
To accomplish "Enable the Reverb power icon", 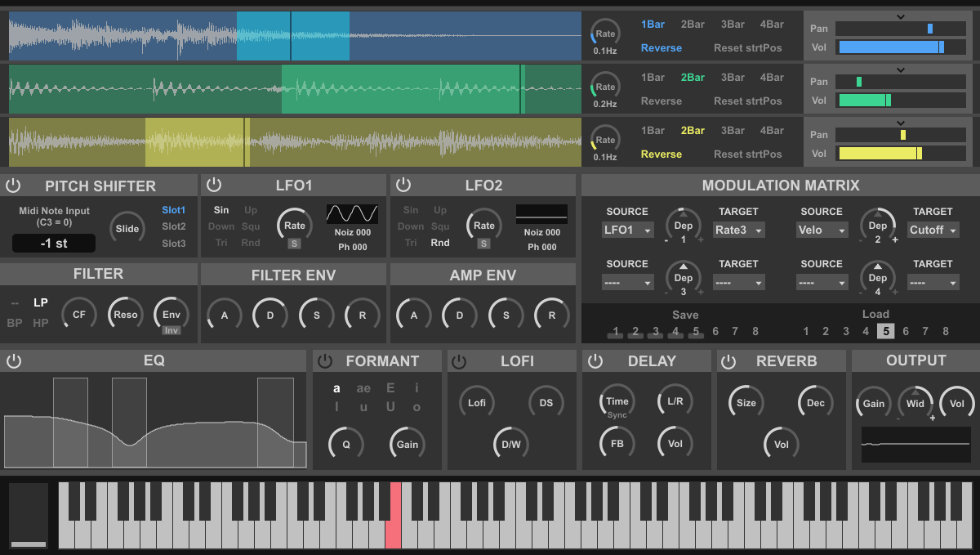I will (x=728, y=361).
